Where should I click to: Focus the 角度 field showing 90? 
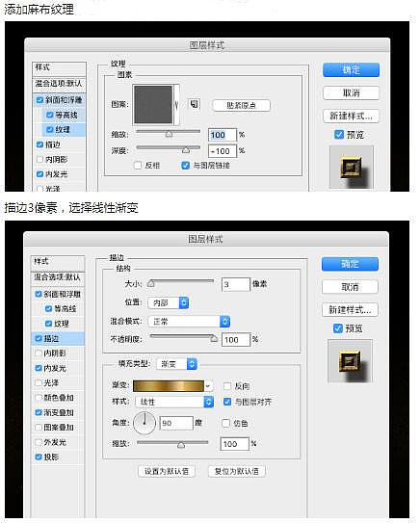coord(176,423)
